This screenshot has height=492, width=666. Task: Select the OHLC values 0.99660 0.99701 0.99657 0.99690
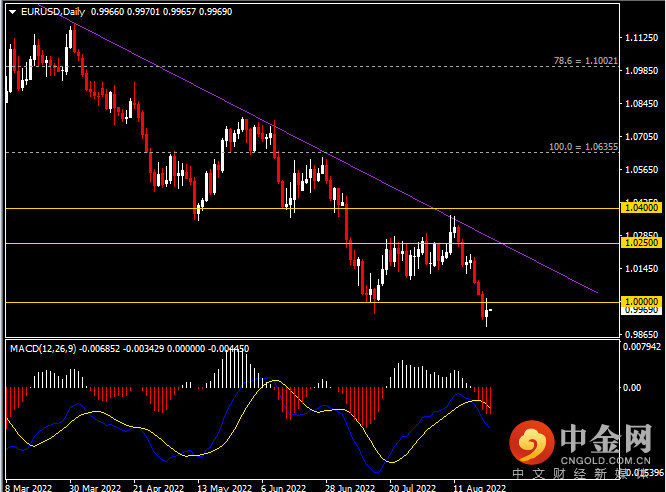coord(161,12)
